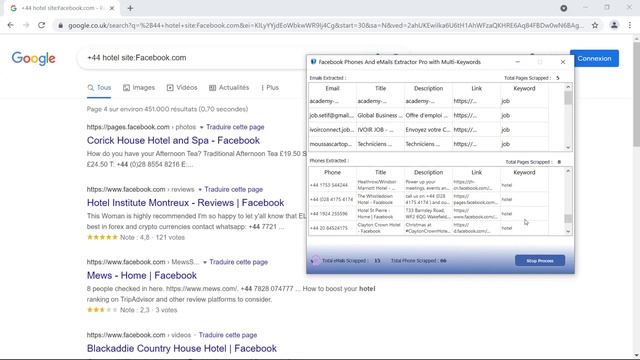The image size is (640, 360).
Task: Select the moussascartop email cell
Action: pyautogui.click(x=332, y=144)
